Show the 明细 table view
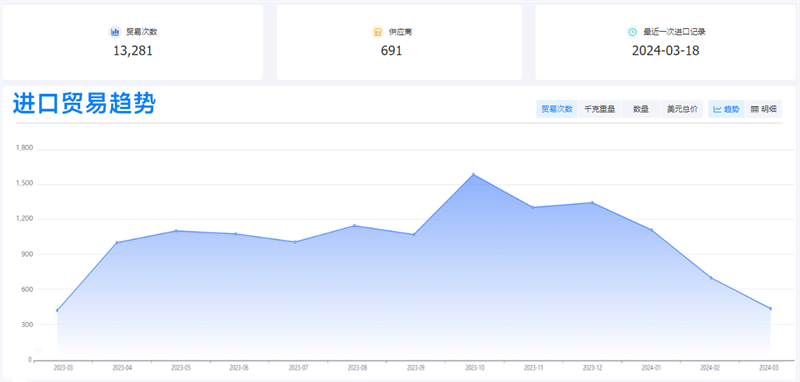800x382 pixels. (x=764, y=109)
